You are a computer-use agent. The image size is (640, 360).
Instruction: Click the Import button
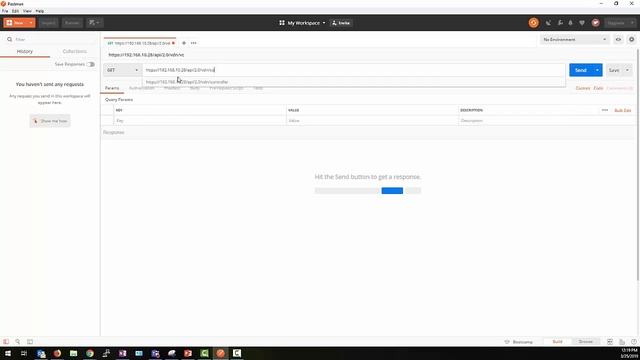(x=48, y=23)
